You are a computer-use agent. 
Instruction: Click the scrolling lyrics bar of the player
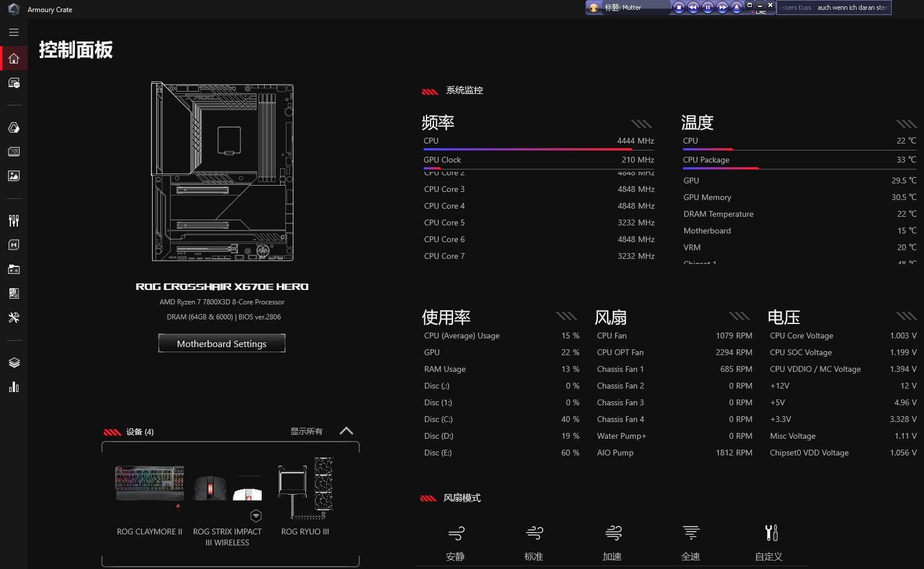coord(834,7)
